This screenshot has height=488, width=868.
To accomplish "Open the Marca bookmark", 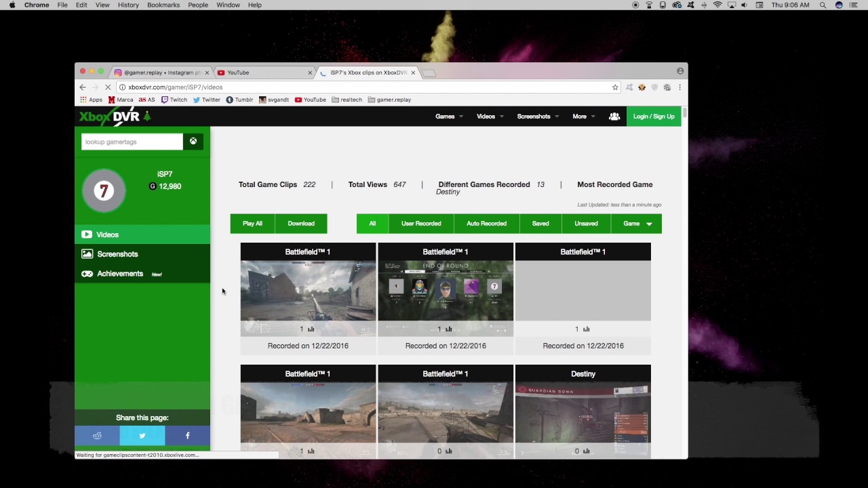I will (121, 100).
